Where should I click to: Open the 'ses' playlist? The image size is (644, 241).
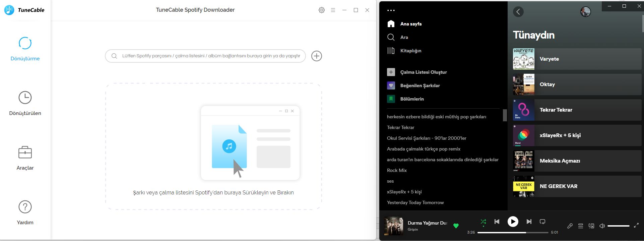click(390, 181)
